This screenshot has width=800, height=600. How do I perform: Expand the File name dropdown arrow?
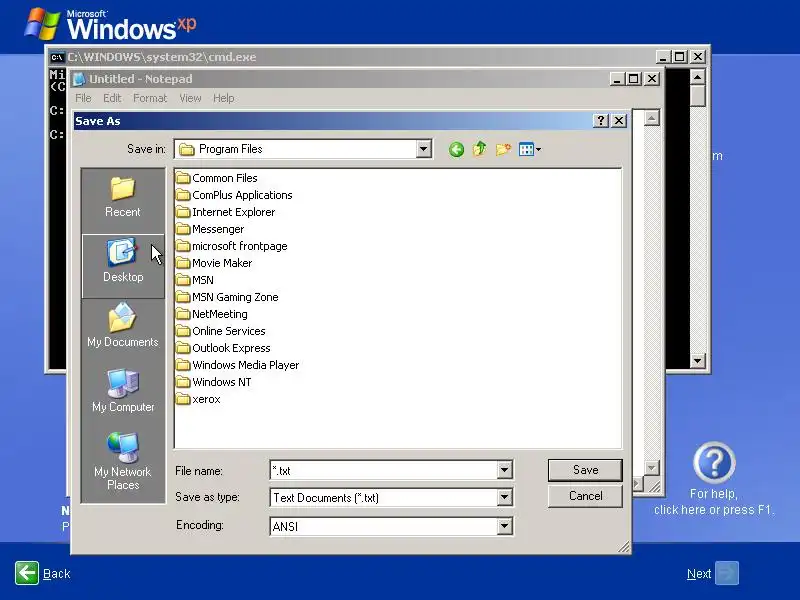tap(504, 470)
